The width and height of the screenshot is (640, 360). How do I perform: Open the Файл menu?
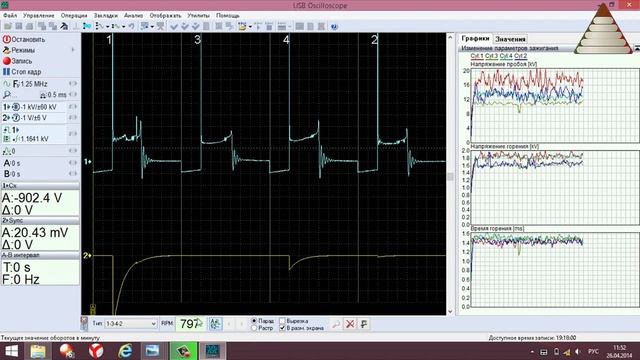pos(10,16)
